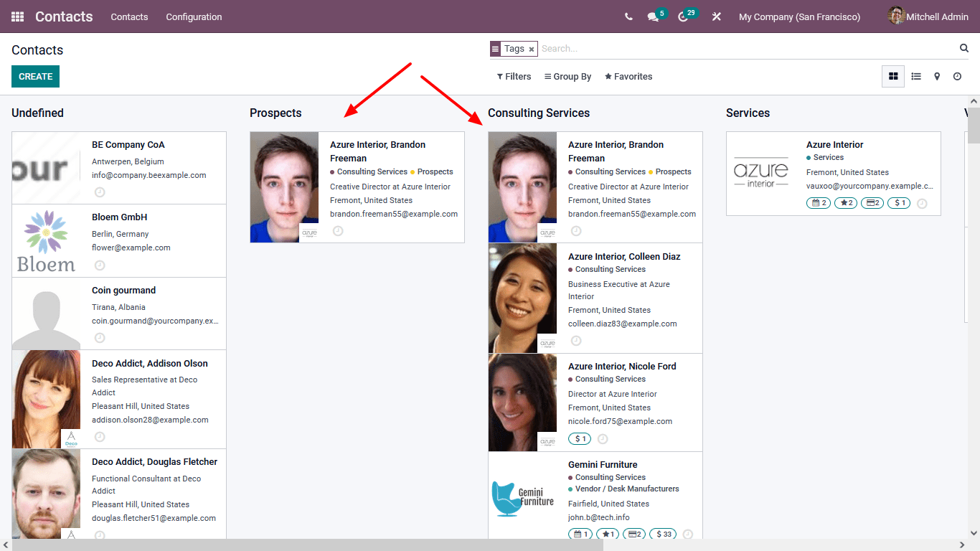
Task: Click activity clock on BE Company CoA card
Action: 100,192
